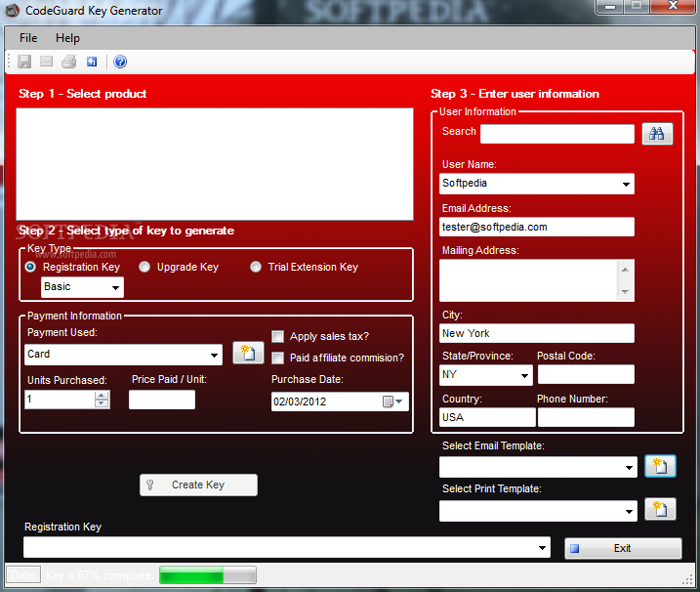Decrease Units Purchased with down arrow
700x592 pixels.
coord(102,403)
